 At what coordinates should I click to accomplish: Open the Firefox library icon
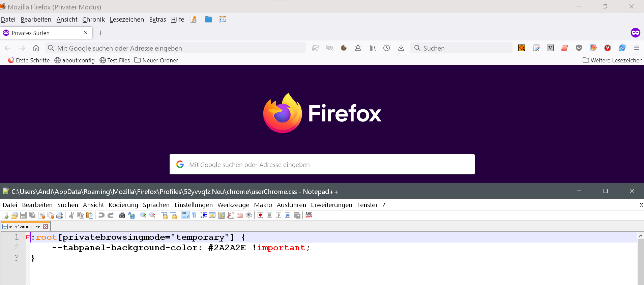point(373,48)
